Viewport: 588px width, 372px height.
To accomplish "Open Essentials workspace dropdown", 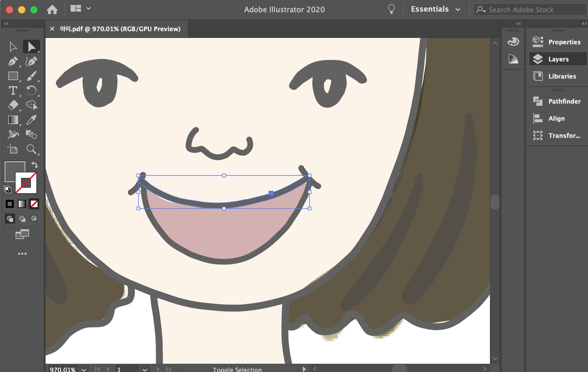I will 458,9.
